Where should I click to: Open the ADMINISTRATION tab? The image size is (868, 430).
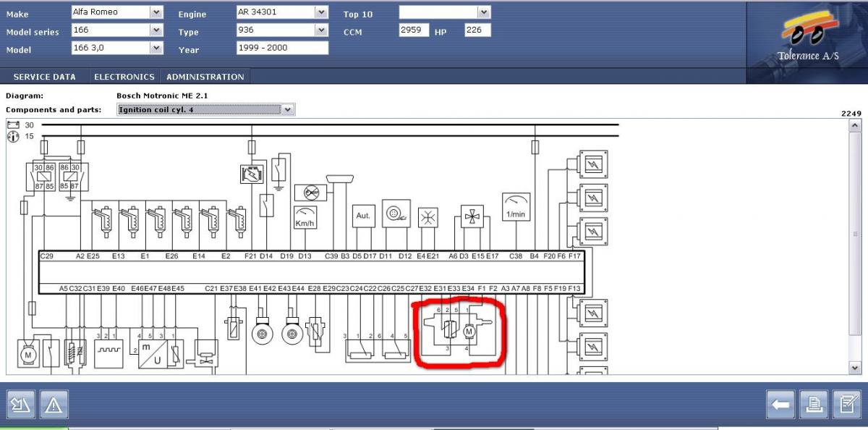[x=205, y=77]
